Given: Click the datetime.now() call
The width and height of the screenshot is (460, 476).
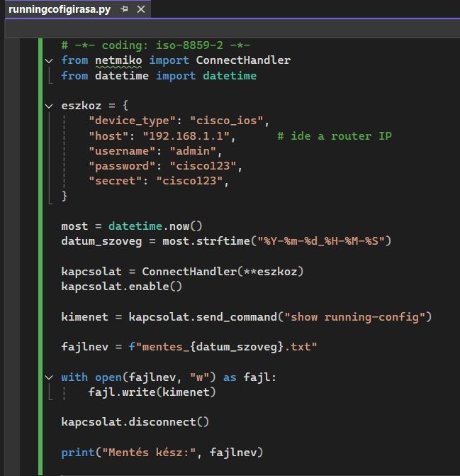Looking at the screenshot, I should (x=155, y=226).
